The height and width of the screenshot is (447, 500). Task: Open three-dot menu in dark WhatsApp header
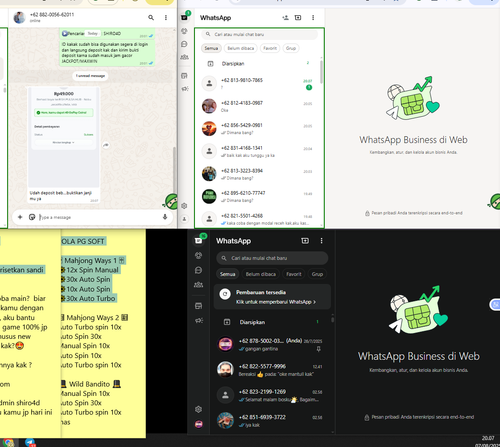pos(321,241)
